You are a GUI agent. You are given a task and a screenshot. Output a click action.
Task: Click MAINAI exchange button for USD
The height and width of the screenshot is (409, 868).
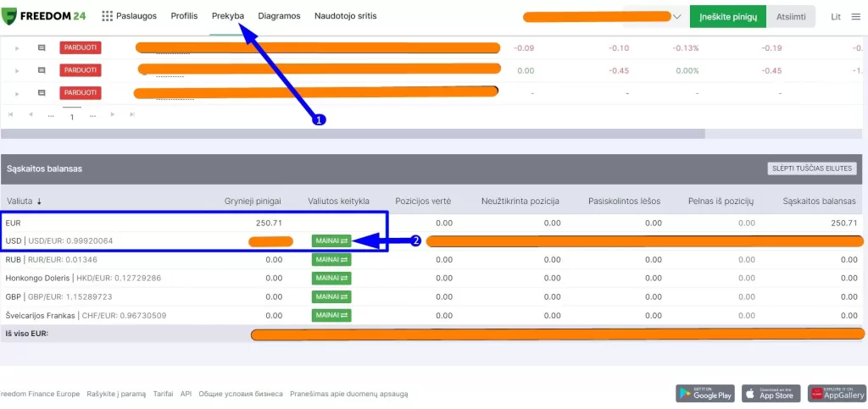coord(331,241)
